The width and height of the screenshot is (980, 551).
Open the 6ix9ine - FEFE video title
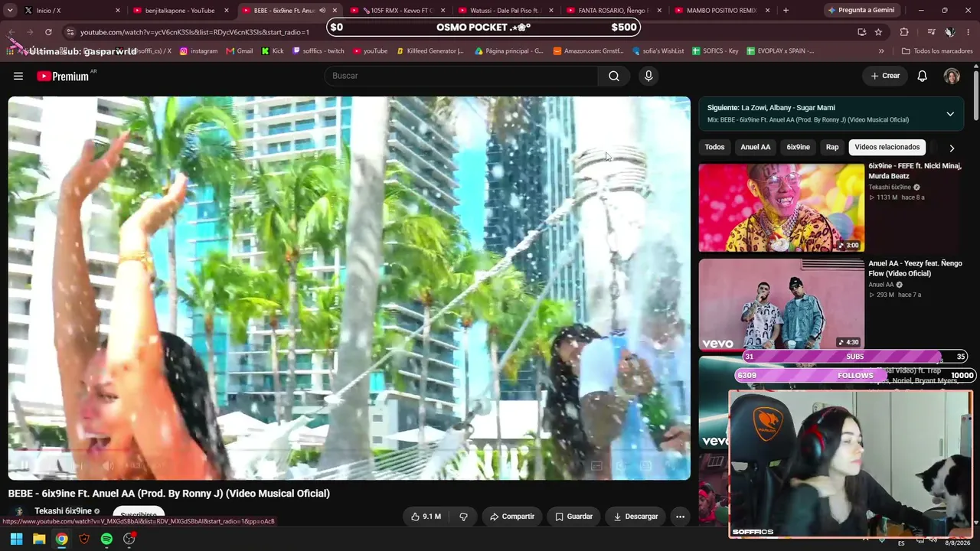915,171
